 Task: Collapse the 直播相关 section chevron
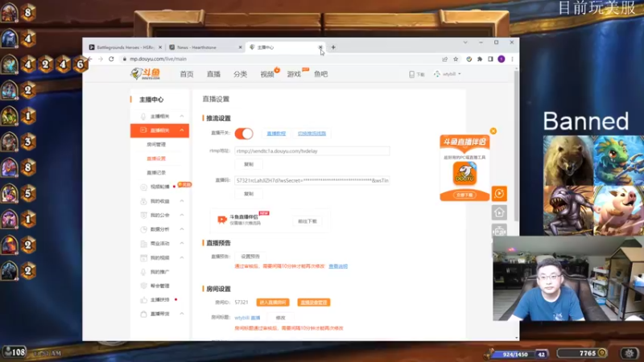182,130
